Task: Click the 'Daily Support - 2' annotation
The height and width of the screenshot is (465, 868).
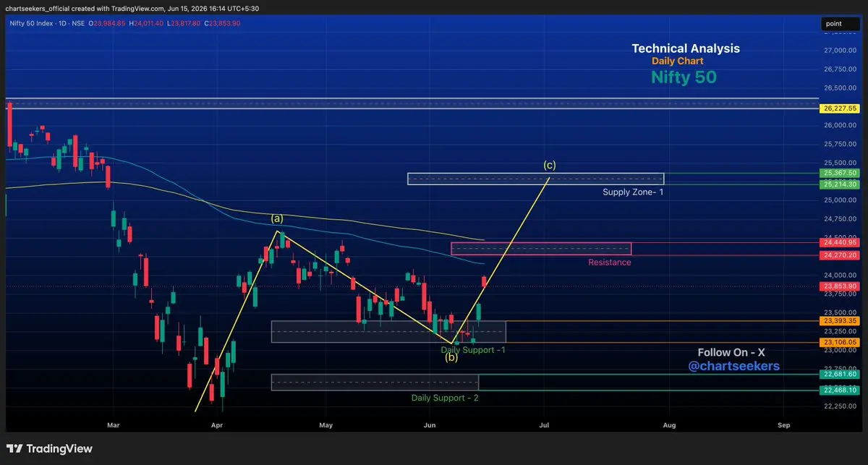Action: pos(445,398)
